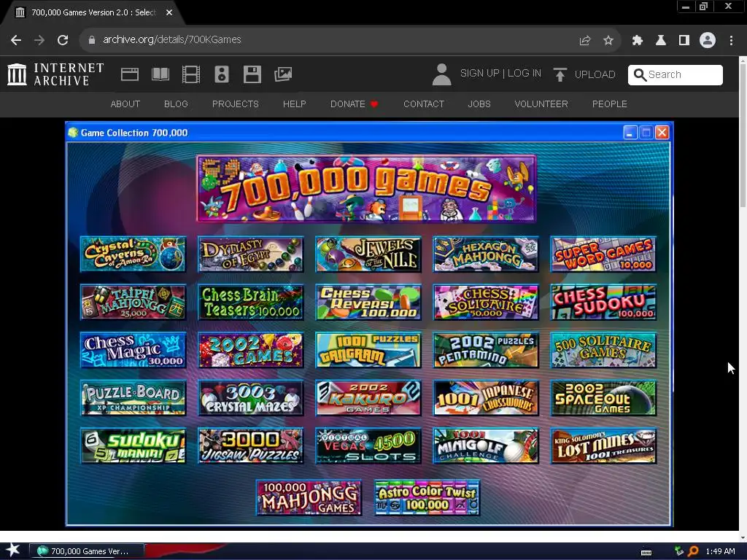
Task: Click the user avatar icon
Action: (x=441, y=74)
